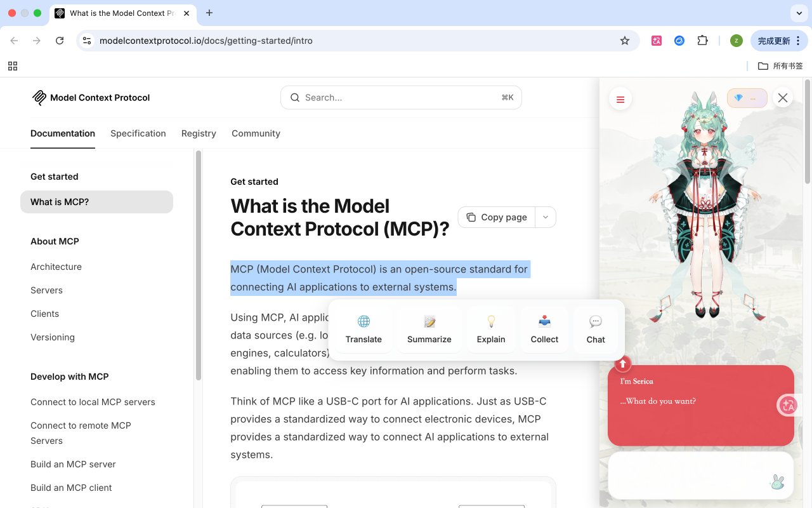The width and height of the screenshot is (812, 508).
Task: Click the Collect inbox icon
Action: [544, 321]
